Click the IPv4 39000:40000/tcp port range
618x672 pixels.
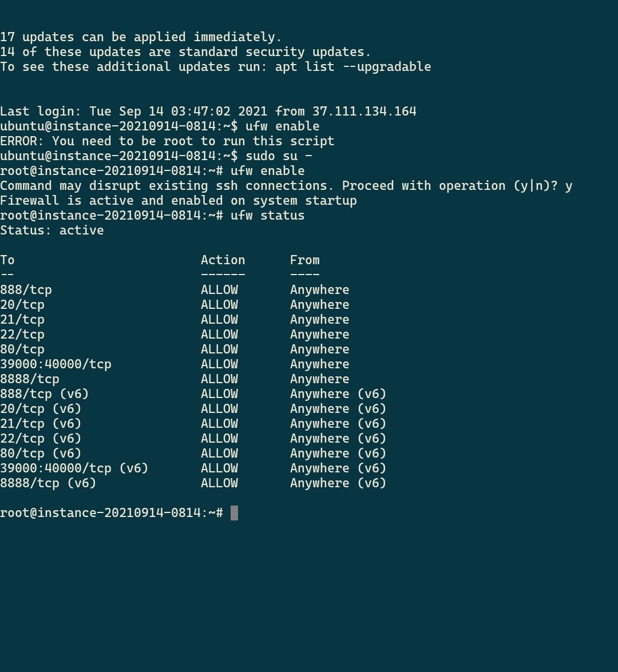56,364
